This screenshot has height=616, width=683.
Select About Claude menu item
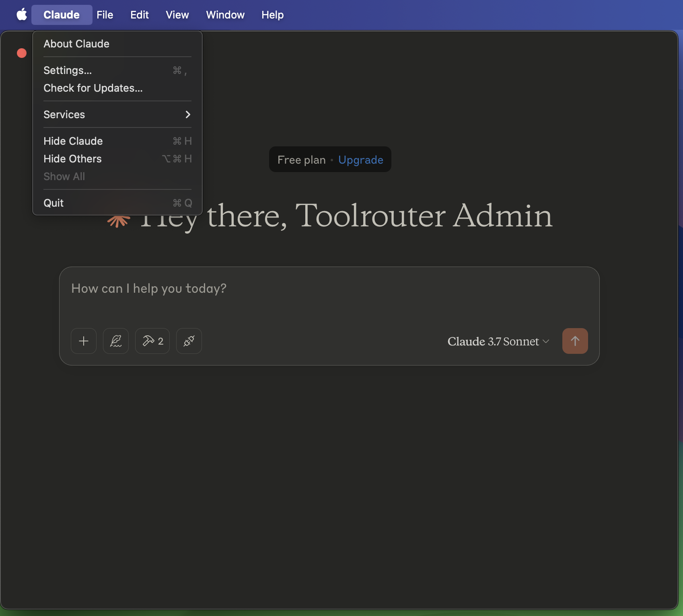coord(117,44)
